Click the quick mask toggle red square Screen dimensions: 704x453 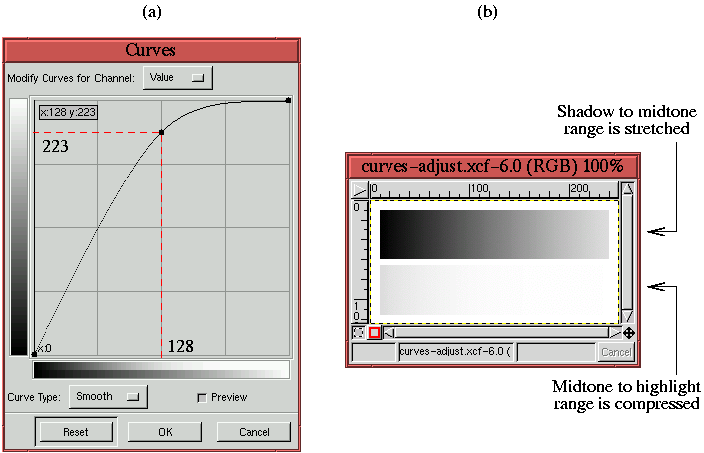click(x=375, y=332)
